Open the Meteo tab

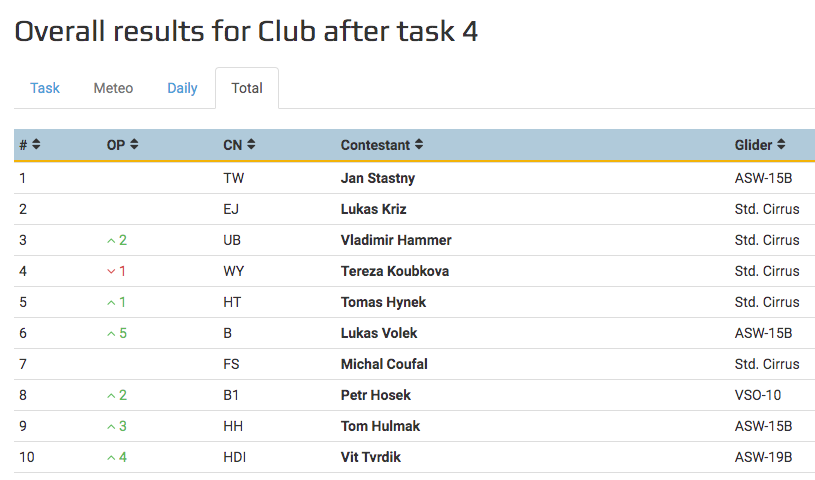pyautogui.click(x=113, y=88)
